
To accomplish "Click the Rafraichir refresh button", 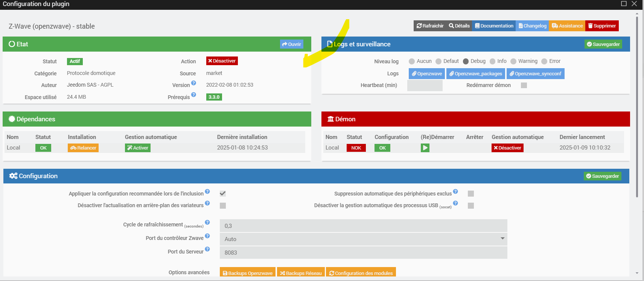I will [x=430, y=26].
